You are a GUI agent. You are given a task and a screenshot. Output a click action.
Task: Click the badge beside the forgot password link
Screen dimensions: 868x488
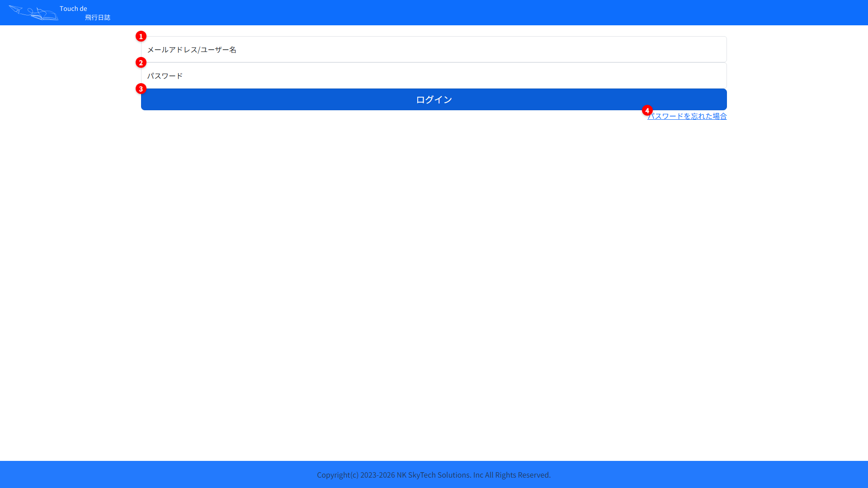[x=646, y=110]
